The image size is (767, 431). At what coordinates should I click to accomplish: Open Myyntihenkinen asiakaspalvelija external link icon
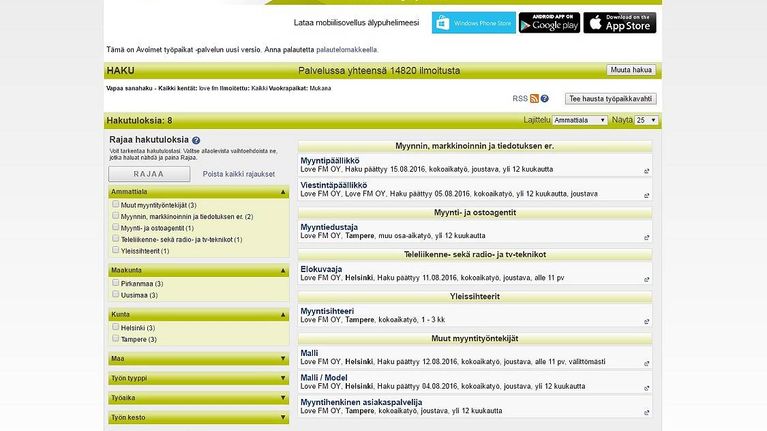647,413
